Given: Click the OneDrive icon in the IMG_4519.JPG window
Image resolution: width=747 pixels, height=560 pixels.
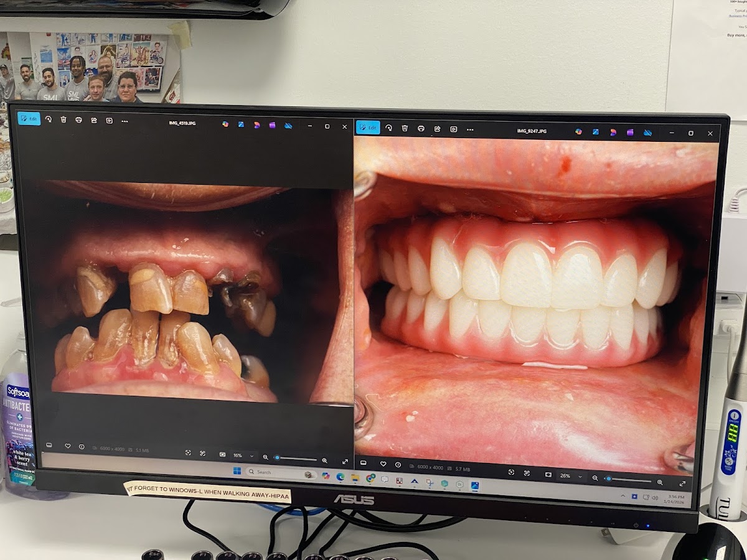Looking at the screenshot, I should 288,126.
